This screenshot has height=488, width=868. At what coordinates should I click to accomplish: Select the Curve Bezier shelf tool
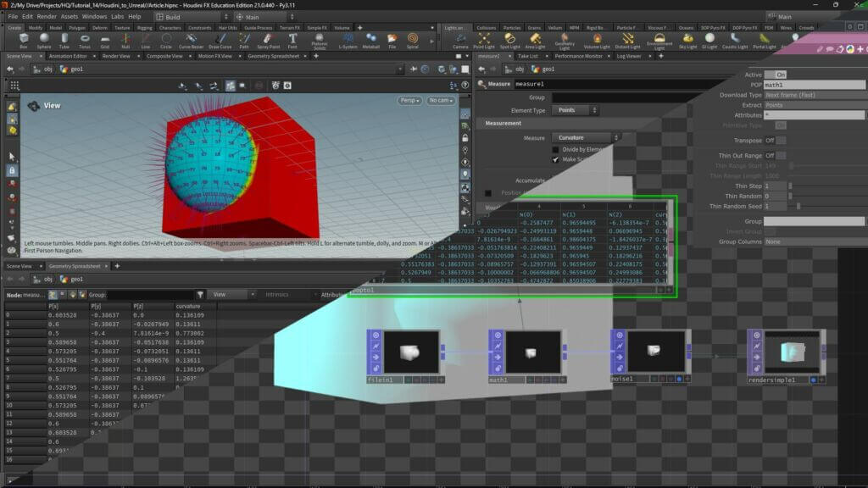pyautogui.click(x=191, y=41)
